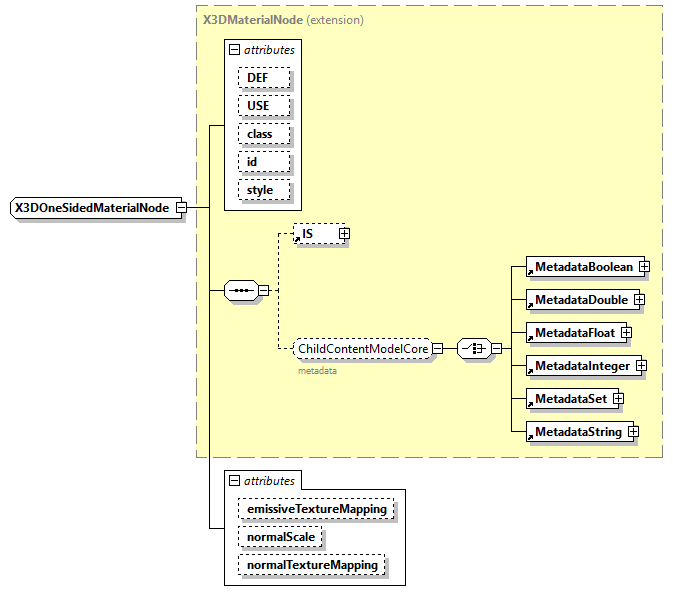Expand the IS element
The image size is (673, 605).
point(344,233)
